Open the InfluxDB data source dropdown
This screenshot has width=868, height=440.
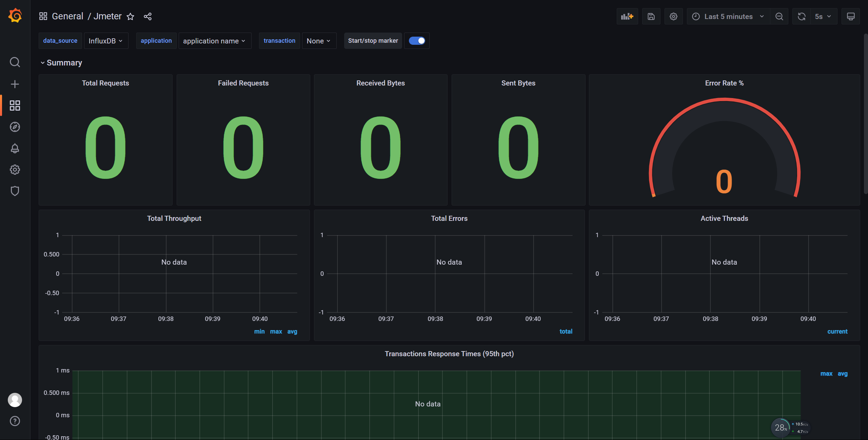(106, 41)
